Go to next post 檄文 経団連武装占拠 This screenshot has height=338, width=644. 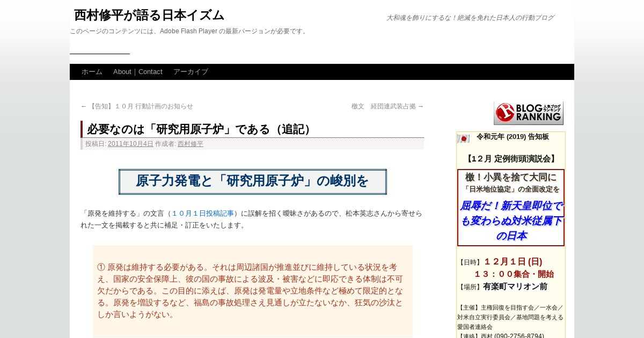387,106
